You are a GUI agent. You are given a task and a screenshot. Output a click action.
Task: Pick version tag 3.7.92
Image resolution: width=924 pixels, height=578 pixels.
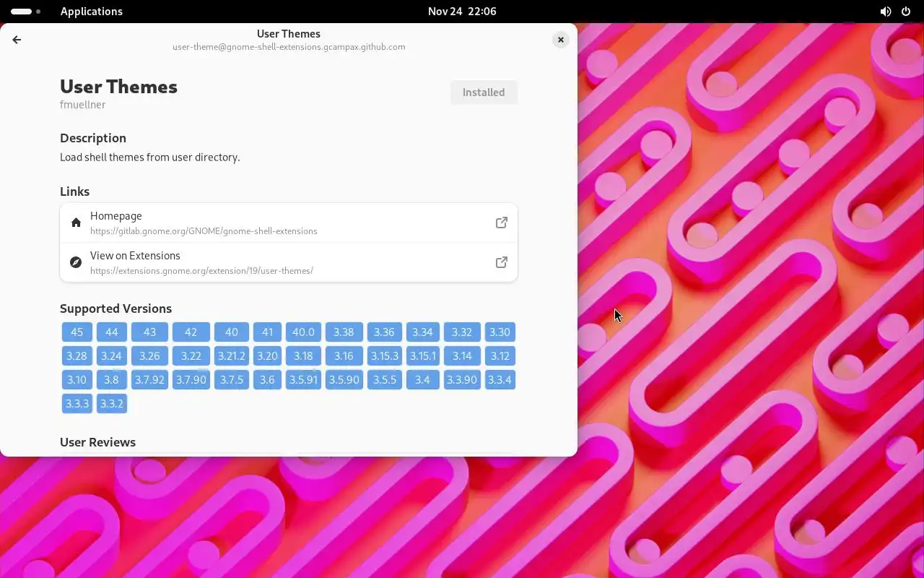coord(149,380)
